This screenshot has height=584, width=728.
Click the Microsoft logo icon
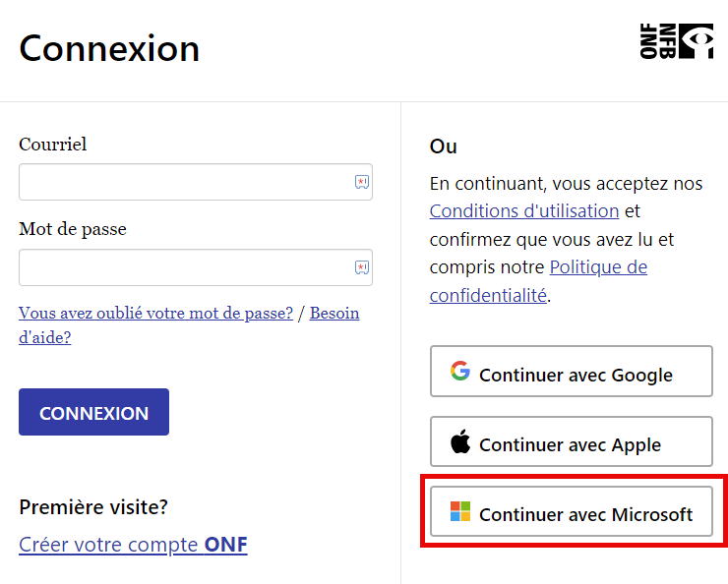click(460, 511)
